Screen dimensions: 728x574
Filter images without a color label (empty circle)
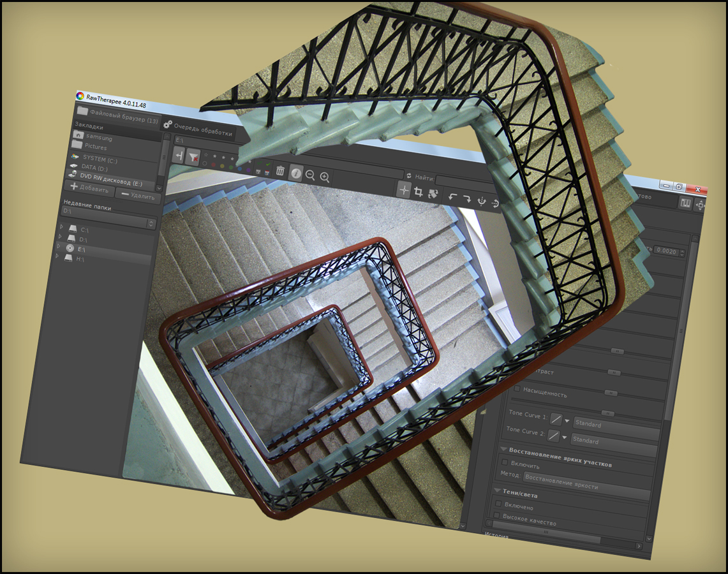pos(204,163)
